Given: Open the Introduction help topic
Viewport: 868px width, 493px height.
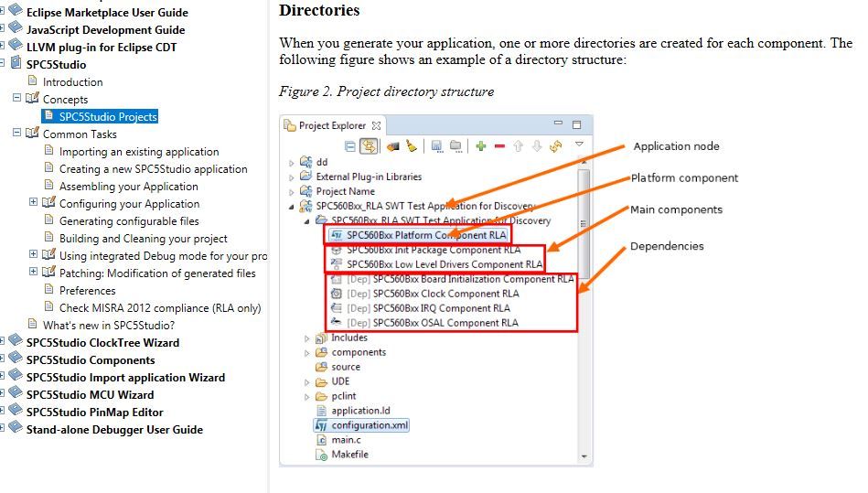Looking at the screenshot, I should pos(72,82).
